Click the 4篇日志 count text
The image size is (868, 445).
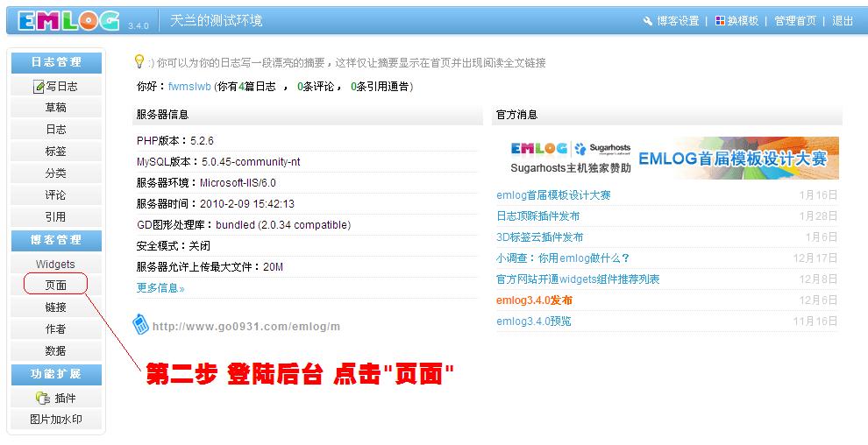258,87
